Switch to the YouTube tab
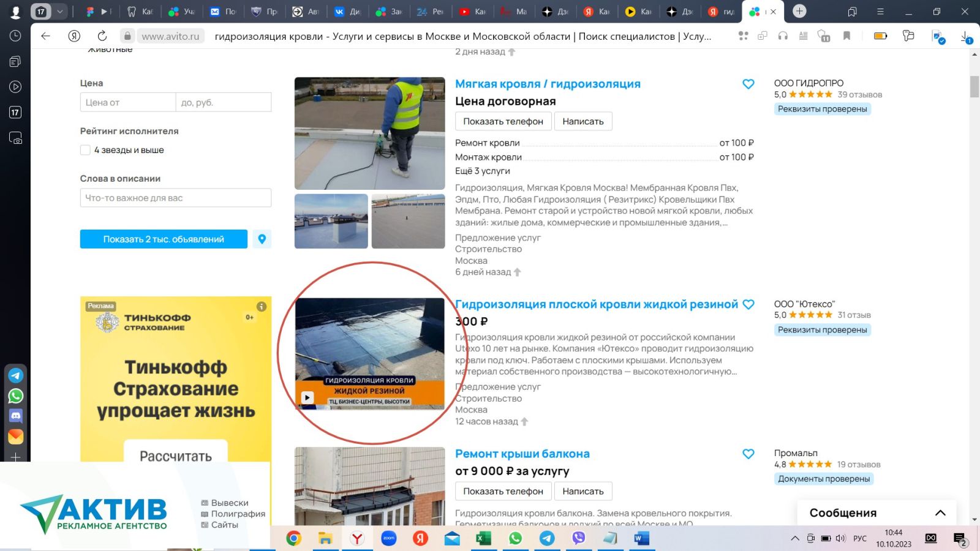This screenshot has height=551, width=980. click(x=472, y=11)
